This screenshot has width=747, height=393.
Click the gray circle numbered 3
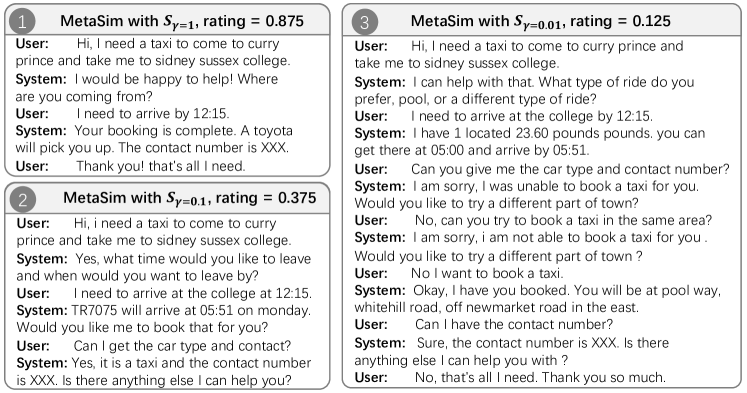point(364,22)
